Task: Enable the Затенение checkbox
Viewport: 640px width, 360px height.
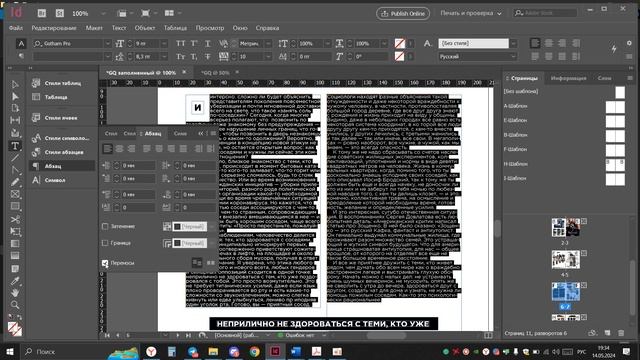Action: [105, 226]
